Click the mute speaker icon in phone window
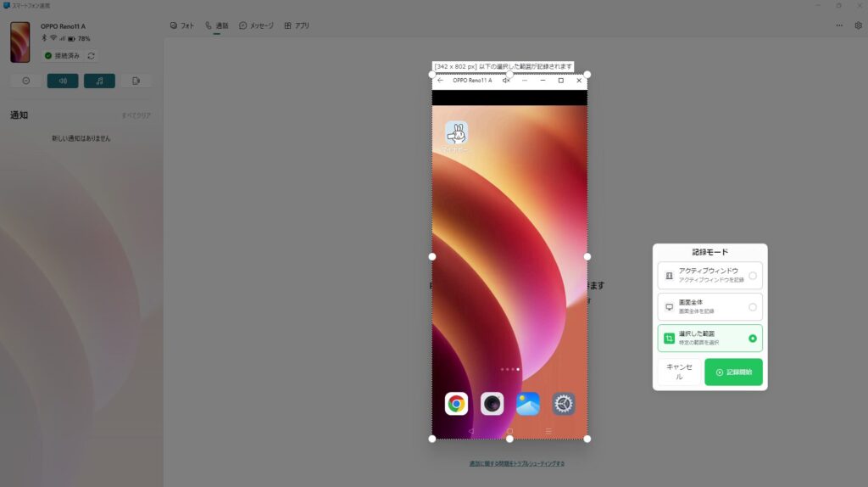The width and height of the screenshot is (868, 487). click(x=506, y=81)
